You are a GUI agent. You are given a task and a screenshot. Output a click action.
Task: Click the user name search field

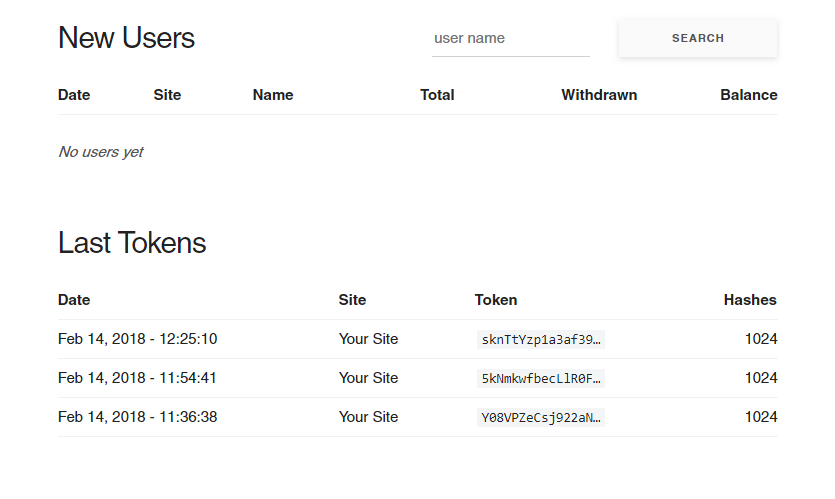[x=510, y=38]
